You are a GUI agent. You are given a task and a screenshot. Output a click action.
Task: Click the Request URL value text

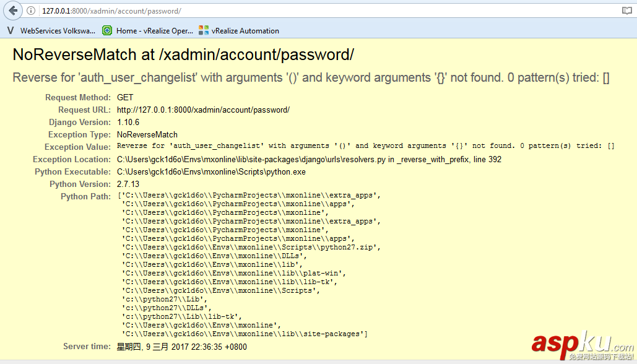tap(203, 110)
